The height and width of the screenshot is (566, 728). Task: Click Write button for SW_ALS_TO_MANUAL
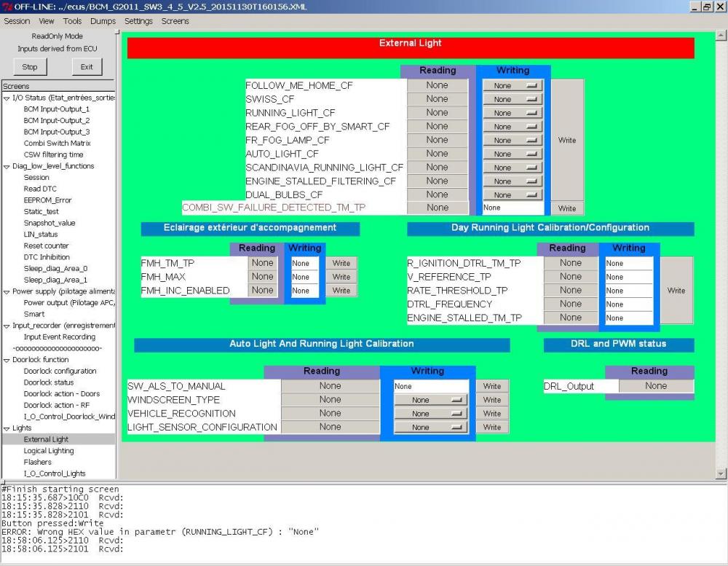(492, 386)
